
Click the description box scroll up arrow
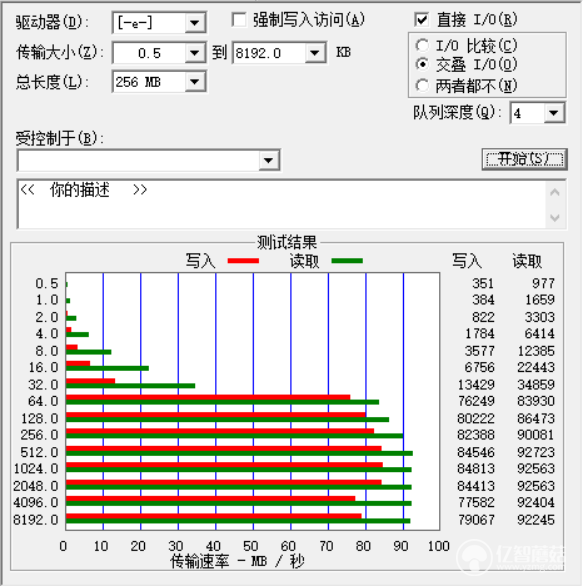[555, 192]
